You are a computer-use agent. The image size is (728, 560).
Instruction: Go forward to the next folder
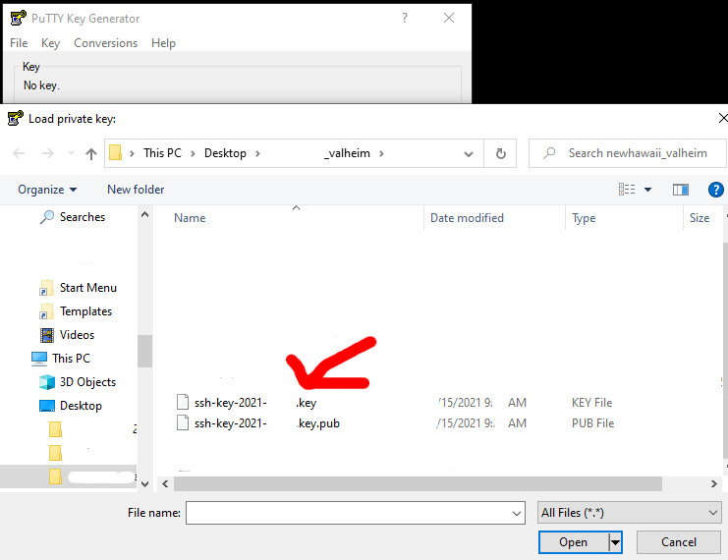point(48,153)
